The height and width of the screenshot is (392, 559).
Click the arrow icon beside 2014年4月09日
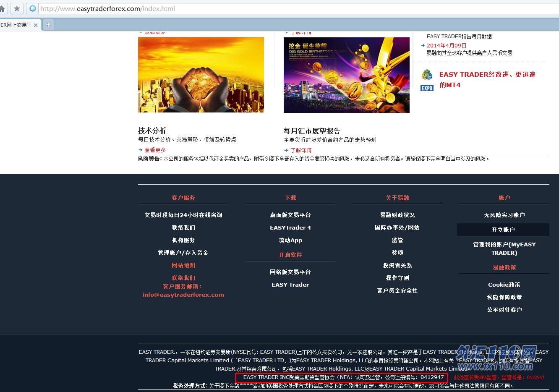click(423, 46)
